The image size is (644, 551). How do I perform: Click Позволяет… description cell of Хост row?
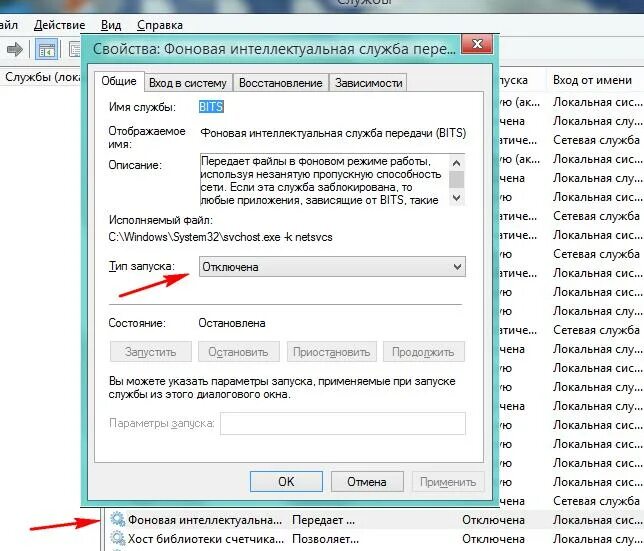[x=325, y=538]
